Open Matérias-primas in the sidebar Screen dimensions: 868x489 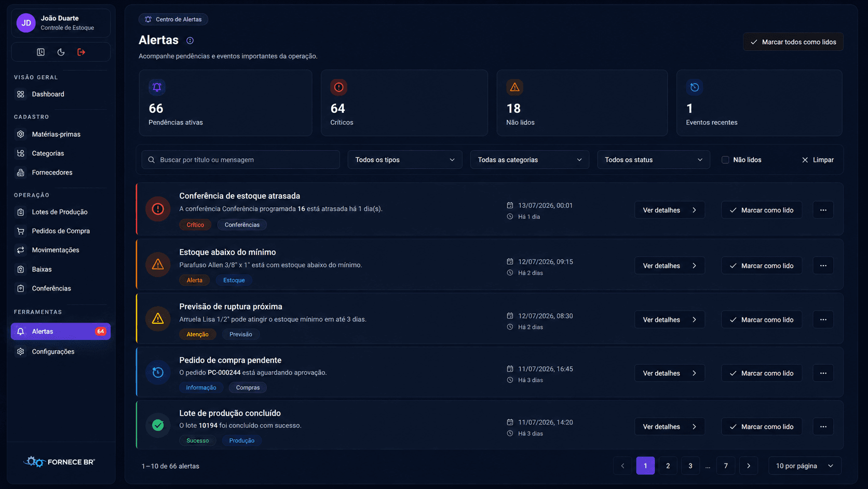coord(61,134)
